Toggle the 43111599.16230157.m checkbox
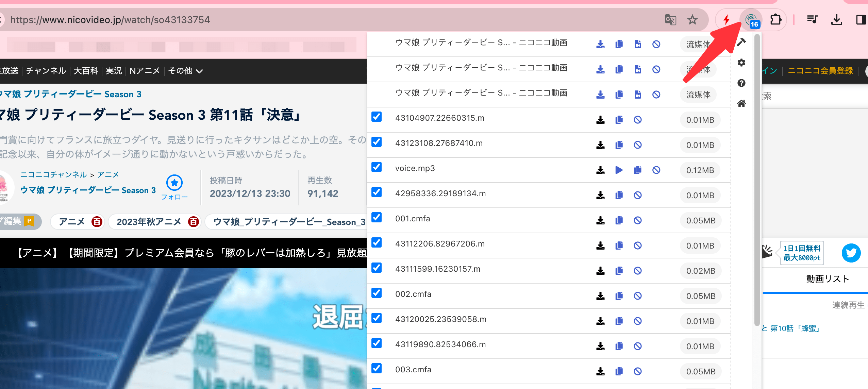Screen dimensions: 868x389 point(377,268)
